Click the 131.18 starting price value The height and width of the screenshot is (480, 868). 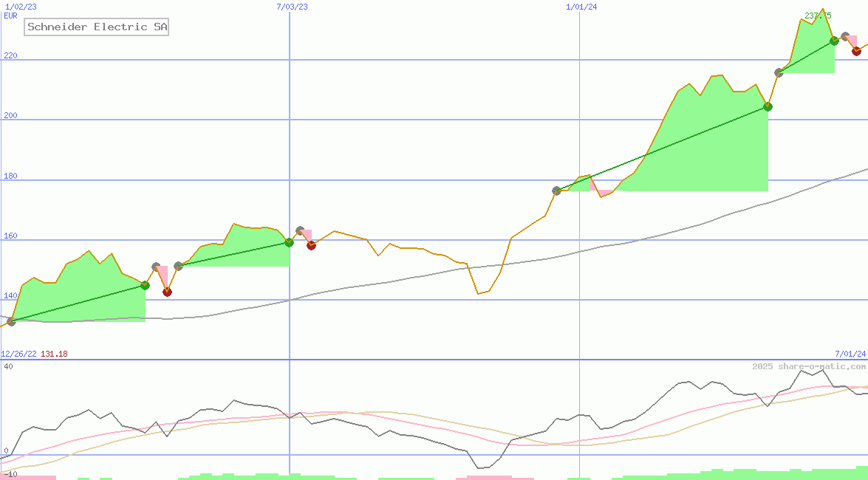(54, 354)
